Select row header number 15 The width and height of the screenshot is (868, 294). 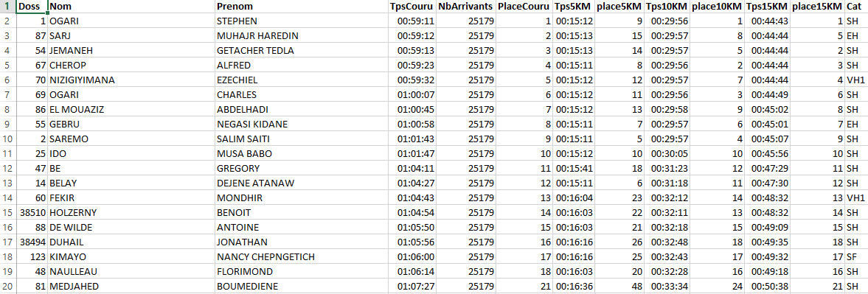(x=8, y=212)
